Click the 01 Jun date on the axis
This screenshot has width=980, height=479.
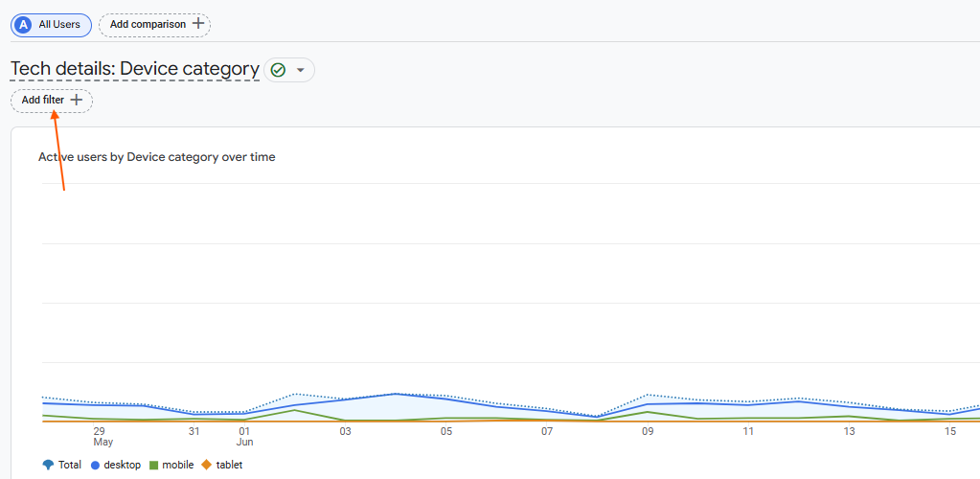coord(244,437)
